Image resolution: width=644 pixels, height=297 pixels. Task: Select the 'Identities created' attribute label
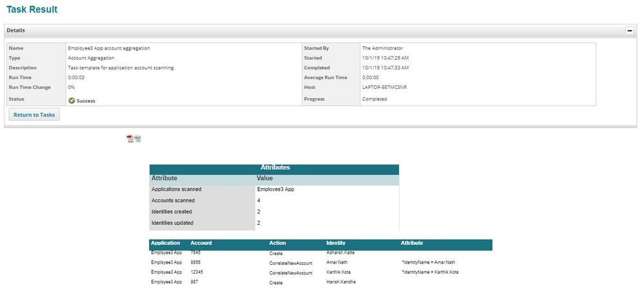pyautogui.click(x=171, y=212)
